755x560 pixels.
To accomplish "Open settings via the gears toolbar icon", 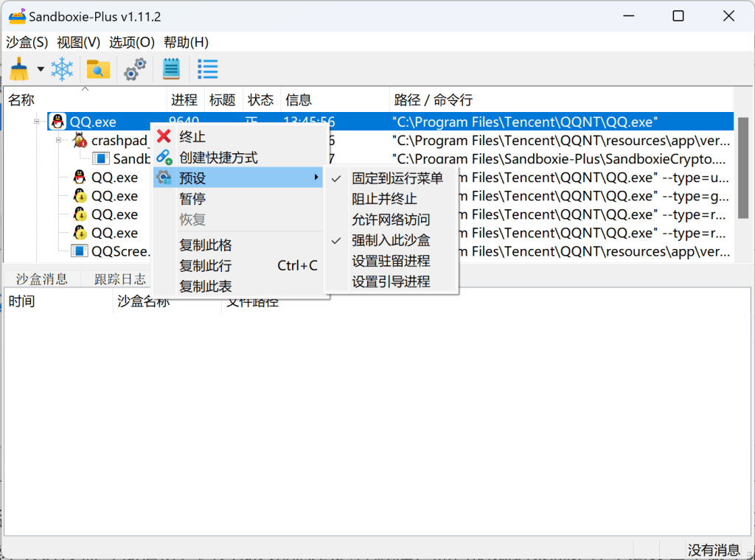I will pos(135,70).
